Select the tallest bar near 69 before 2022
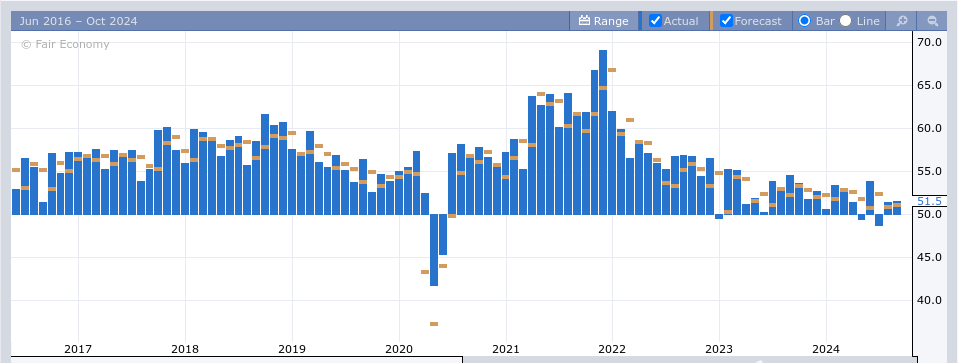This screenshot has width=958, height=363. (x=603, y=132)
